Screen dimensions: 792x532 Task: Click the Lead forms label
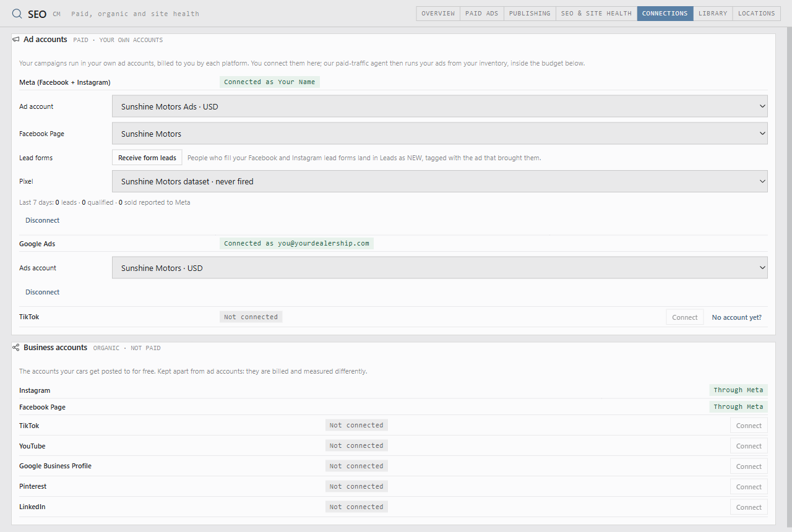(x=36, y=158)
